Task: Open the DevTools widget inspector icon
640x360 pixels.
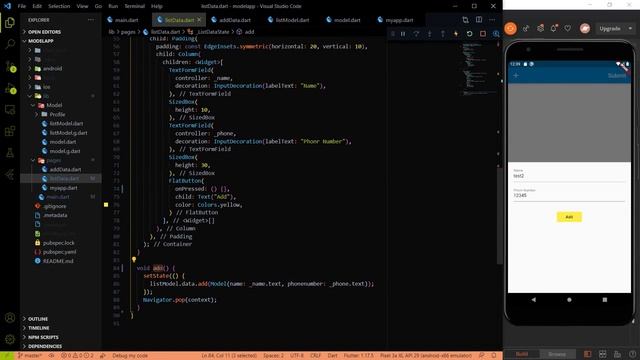Action: (496, 34)
